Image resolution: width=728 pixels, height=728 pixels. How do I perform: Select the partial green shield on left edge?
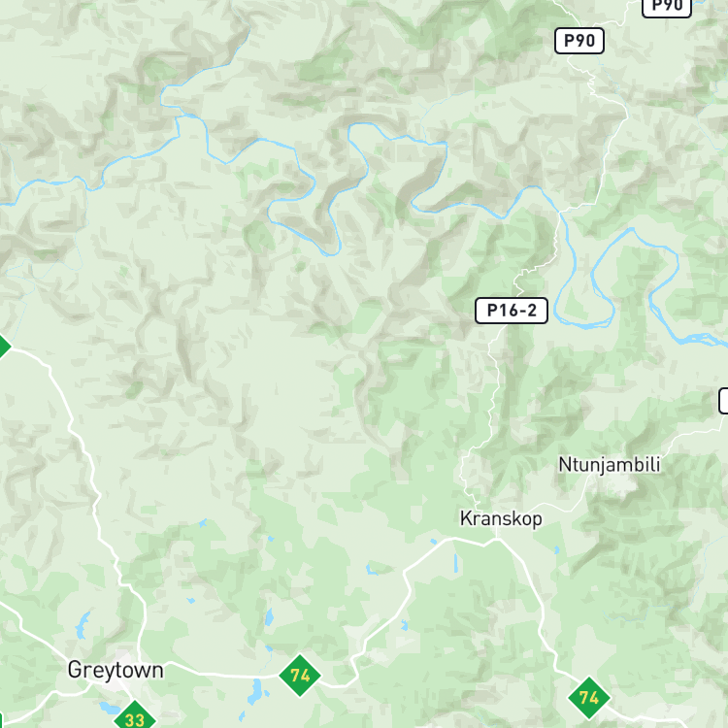pyautogui.click(x=4, y=346)
